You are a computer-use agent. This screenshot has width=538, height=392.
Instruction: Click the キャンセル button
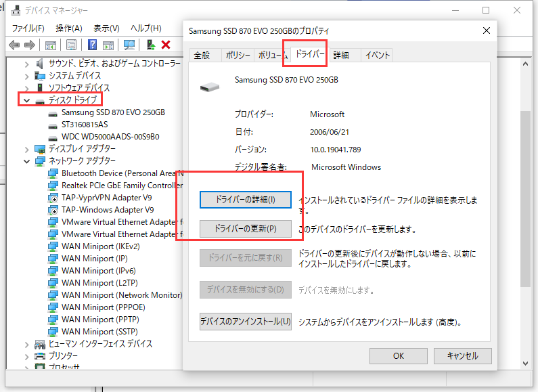coord(462,356)
